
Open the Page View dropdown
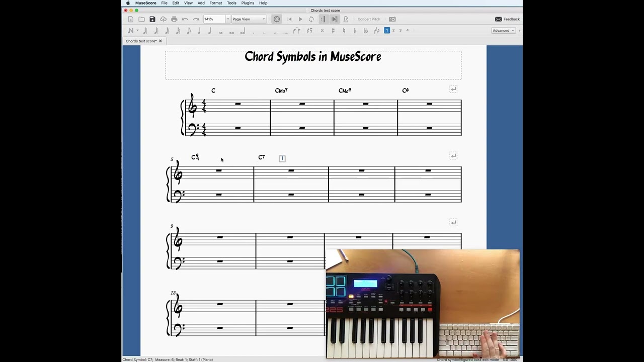249,19
